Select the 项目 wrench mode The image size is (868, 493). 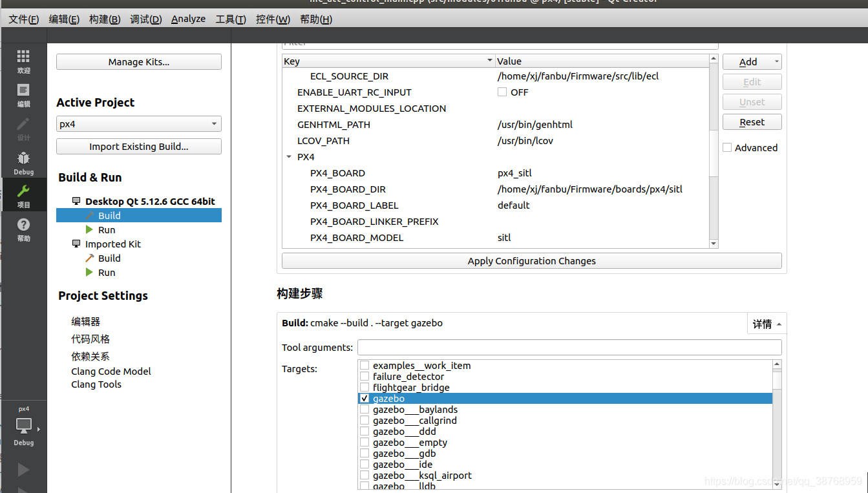click(23, 196)
